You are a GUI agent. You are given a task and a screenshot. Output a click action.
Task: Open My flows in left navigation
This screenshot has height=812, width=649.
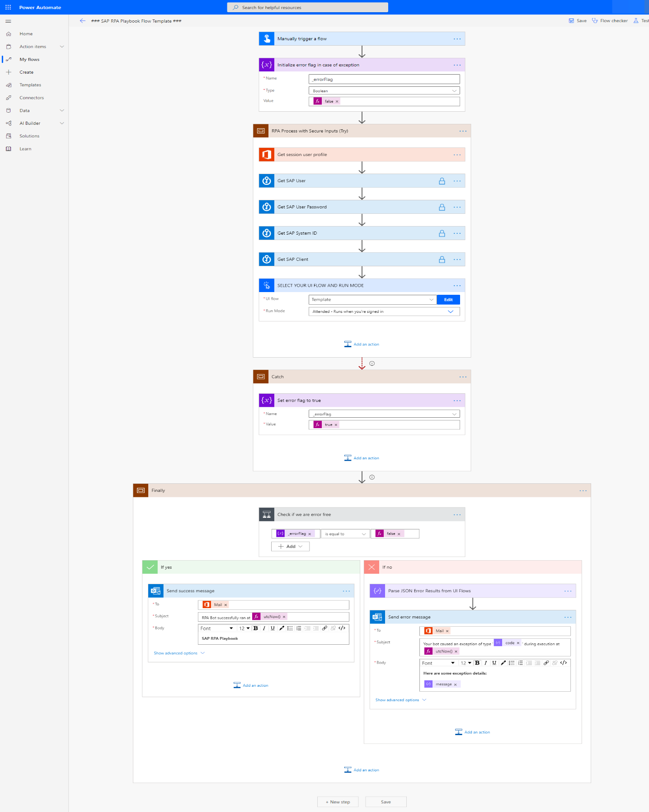pos(29,59)
